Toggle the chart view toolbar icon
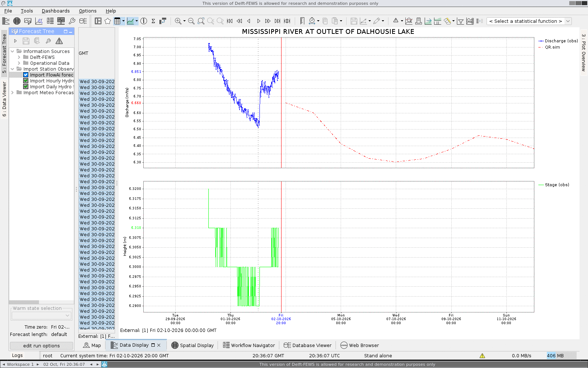This screenshot has height=368, width=588. [130, 21]
